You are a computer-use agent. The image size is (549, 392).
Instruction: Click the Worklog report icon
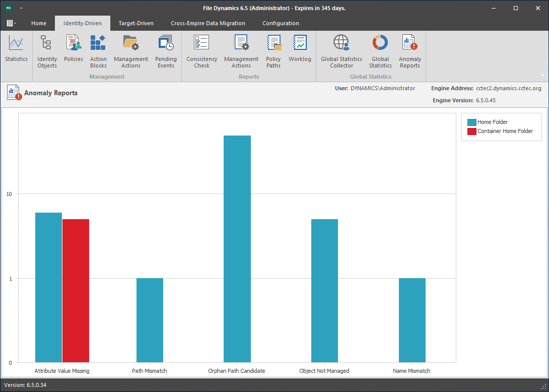coord(300,49)
